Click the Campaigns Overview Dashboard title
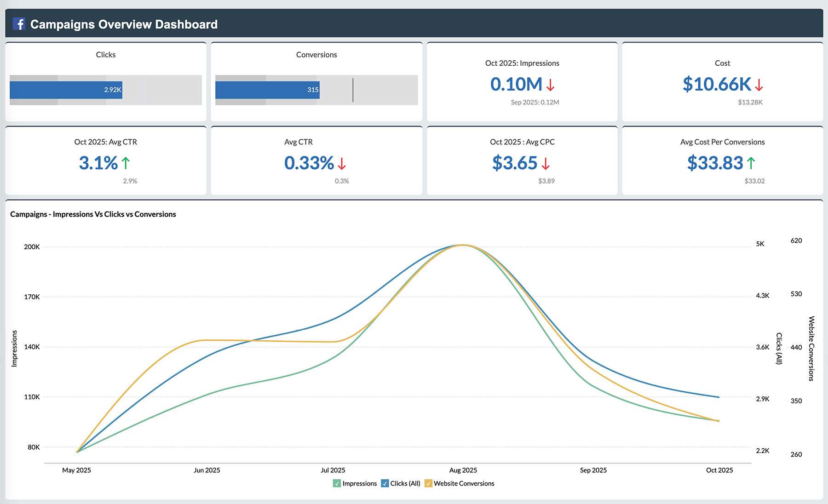The width and height of the screenshot is (828, 504). [x=124, y=24]
